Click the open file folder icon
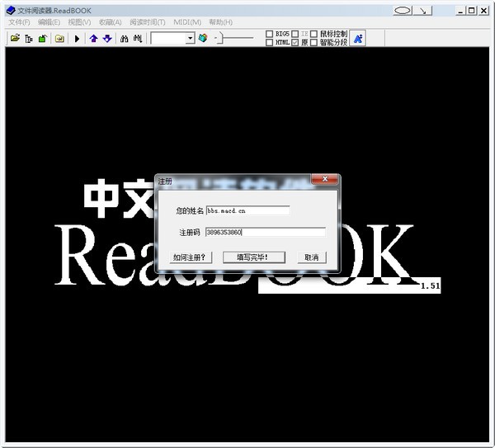The width and height of the screenshot is (495, 448). pyautogui.click(x=15, y=39)
